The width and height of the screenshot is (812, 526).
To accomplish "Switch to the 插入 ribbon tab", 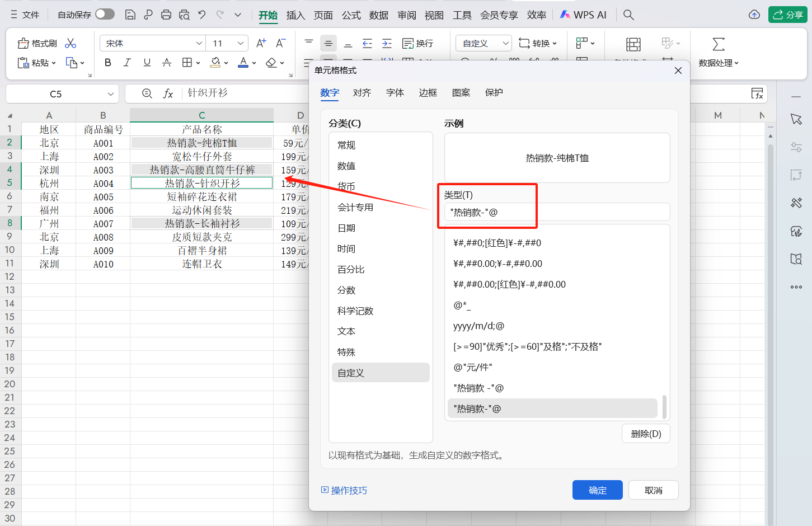I will coord(295,15).
